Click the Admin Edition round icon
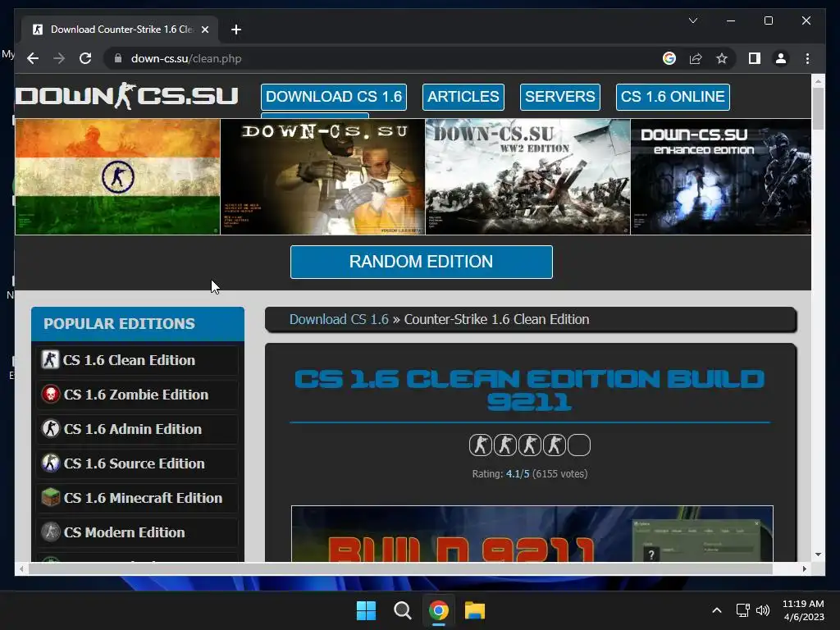This screenshot has height=630, width=840. [x=50, y=428]
